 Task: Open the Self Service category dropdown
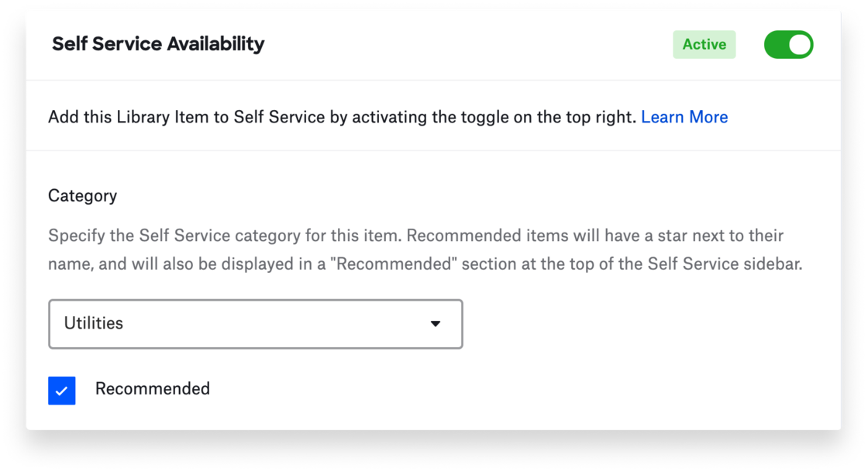click(256, 323)
